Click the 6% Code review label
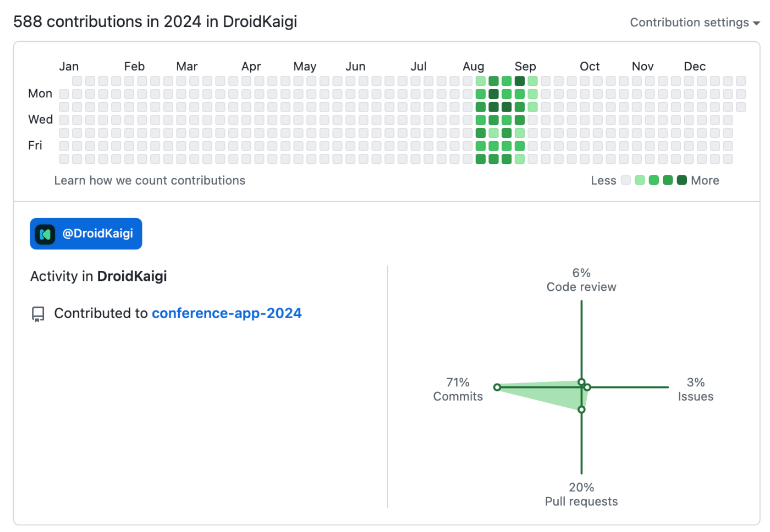This screenshot has width=770, height=532. [x=581, y=280]
